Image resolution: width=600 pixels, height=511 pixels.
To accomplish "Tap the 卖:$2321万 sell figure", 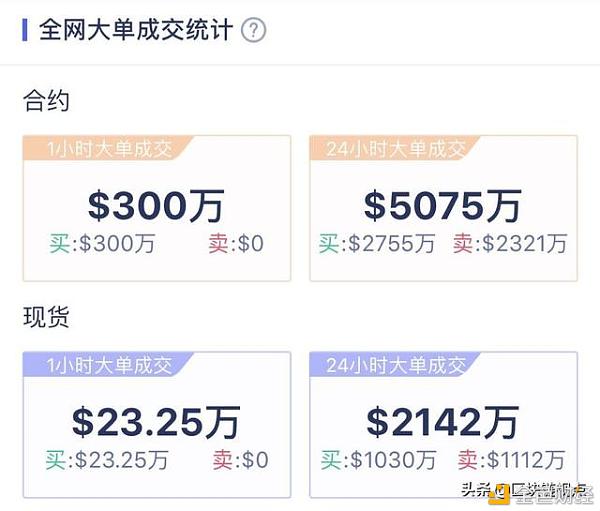I will (510, 243).
